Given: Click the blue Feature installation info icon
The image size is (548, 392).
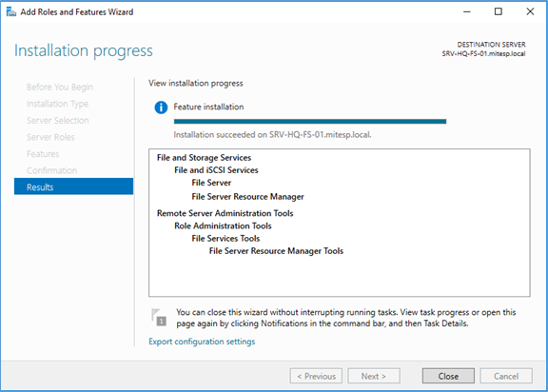Looking at the screenshot, I should (x=161, y=108).
